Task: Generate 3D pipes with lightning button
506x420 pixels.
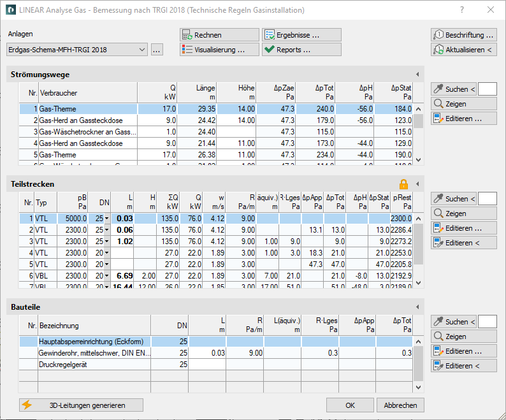Action: (x=81, y=405)
